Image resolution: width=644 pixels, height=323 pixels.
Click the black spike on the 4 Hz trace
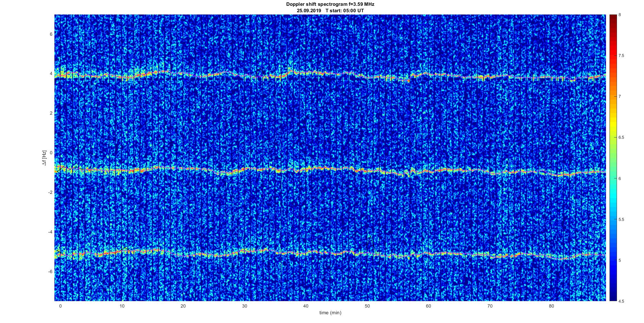click(x=260, y=72)
